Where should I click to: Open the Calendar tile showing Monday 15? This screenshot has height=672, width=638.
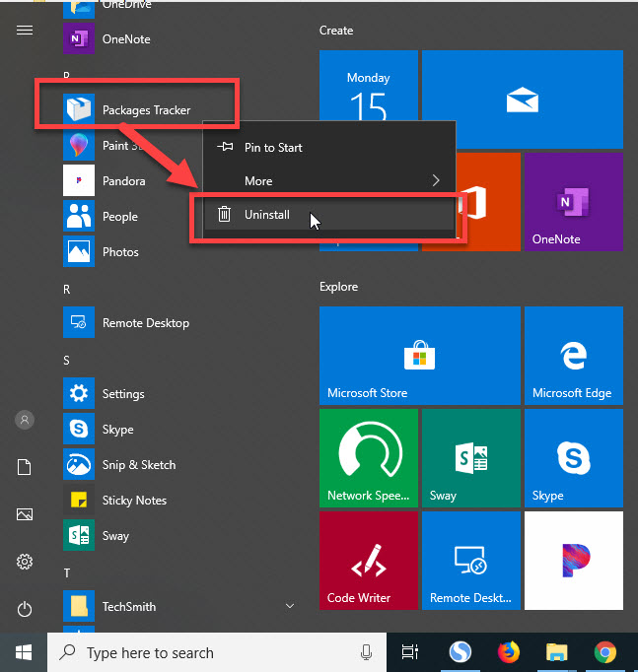369,86
